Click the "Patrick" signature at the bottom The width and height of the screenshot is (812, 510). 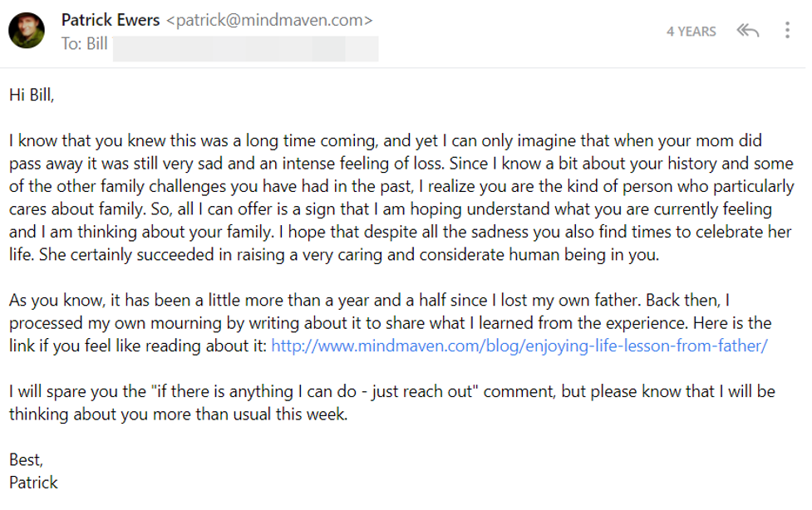point(33,483)
